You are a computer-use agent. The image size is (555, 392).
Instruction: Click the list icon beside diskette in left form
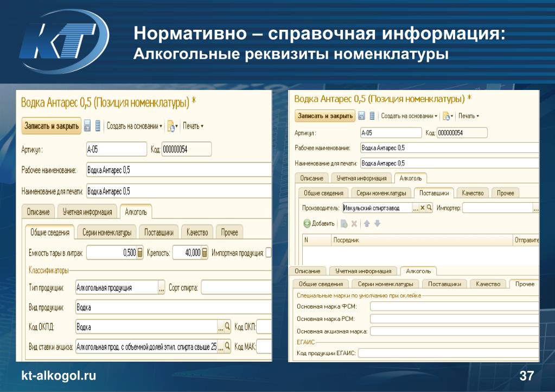98,126
